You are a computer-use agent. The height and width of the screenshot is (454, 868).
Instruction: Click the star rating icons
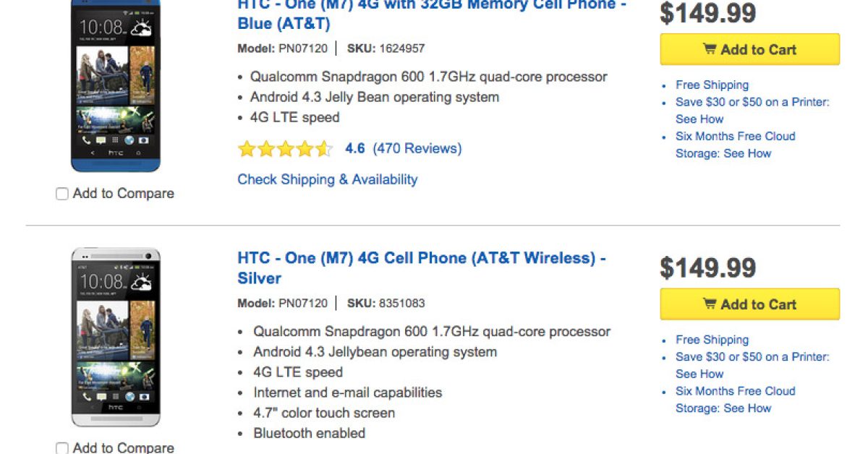click(x=285, y=149)
